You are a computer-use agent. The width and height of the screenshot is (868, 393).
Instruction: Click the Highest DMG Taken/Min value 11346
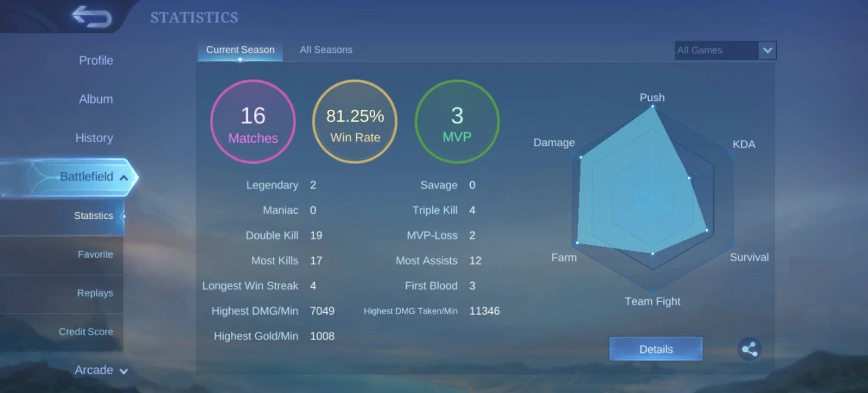(x=485, y=311)
